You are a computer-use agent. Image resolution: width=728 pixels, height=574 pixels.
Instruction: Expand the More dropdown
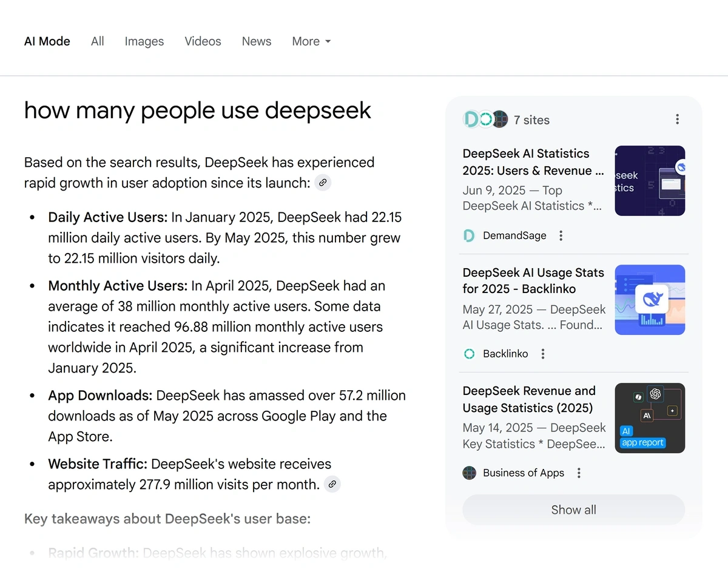[311, 41]
